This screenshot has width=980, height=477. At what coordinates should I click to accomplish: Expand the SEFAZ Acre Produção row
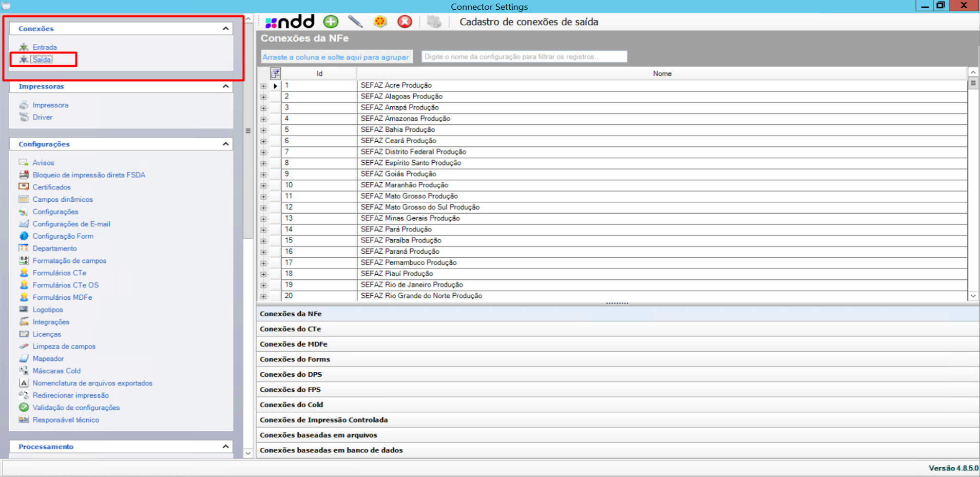pos(263,86)
